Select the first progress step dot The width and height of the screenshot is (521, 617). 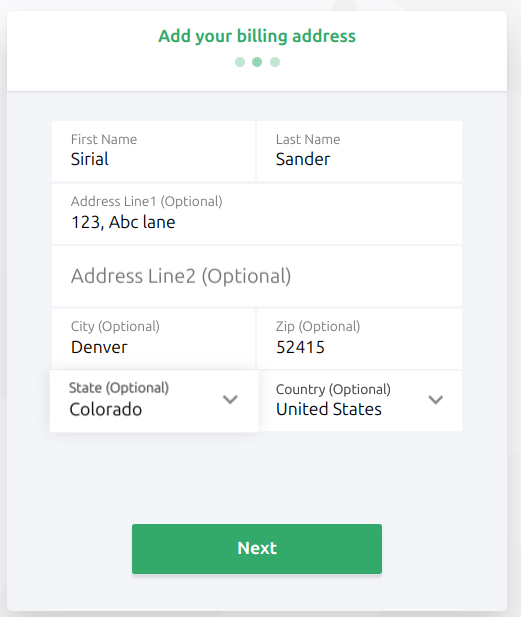pyautogui.click(x=240, y=62)
